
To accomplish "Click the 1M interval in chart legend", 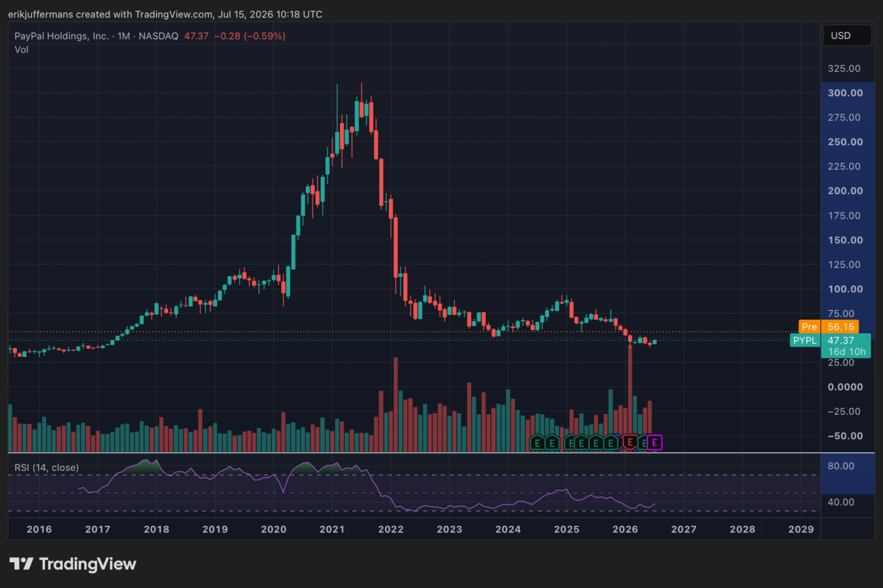I will point(124,36).
